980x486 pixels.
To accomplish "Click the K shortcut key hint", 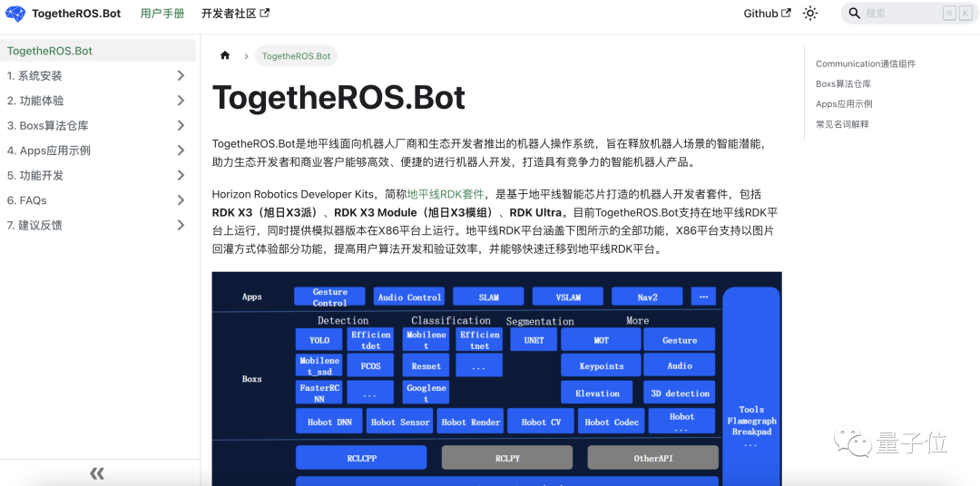I will coord(965,13).
